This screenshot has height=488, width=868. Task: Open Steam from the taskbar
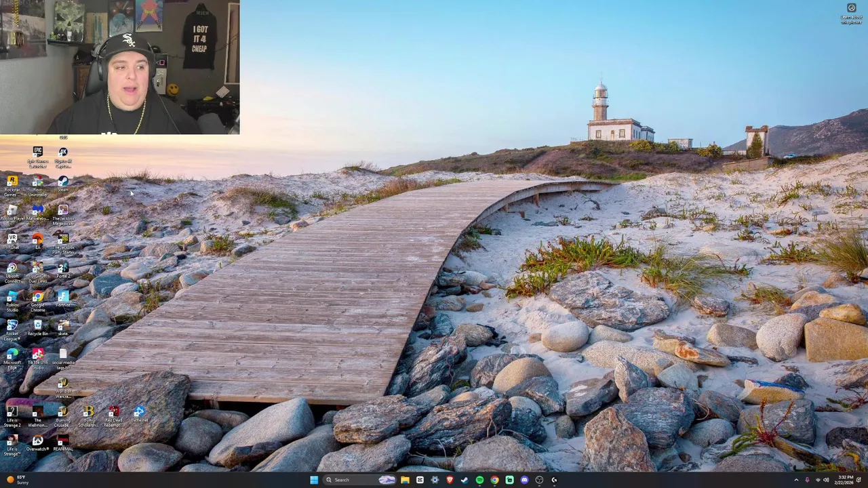point(465,480)
